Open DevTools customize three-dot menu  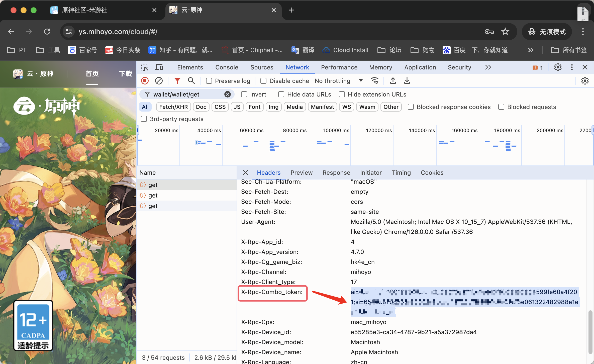(x=572, y=67)
